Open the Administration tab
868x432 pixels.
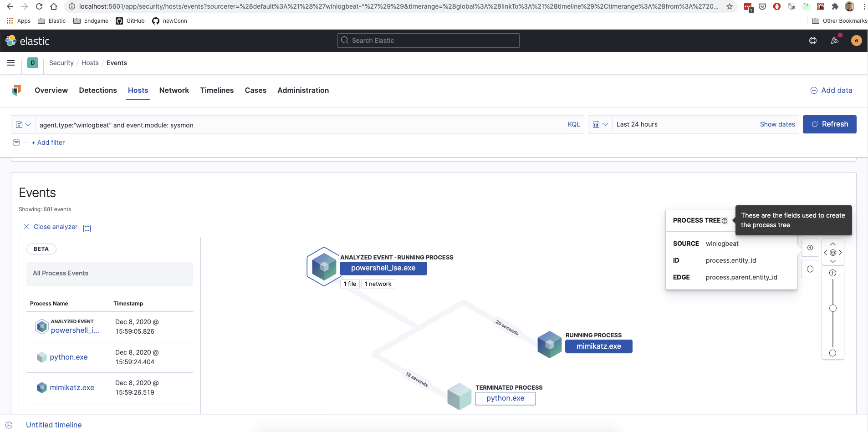click(x=303, y=90)
